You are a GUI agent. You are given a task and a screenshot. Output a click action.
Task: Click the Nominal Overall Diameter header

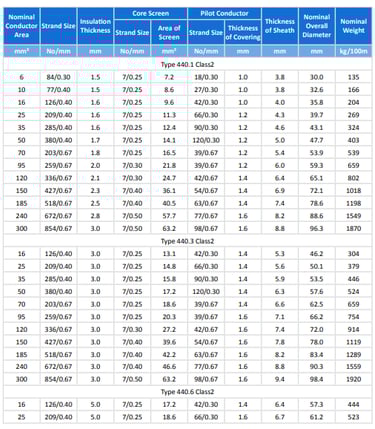tap(317, 26)
